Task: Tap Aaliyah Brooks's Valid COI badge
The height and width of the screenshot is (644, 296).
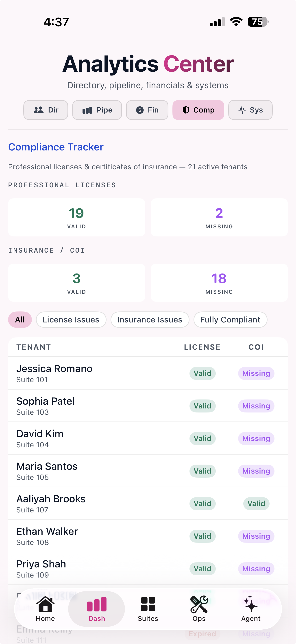Action: (256, 503)
